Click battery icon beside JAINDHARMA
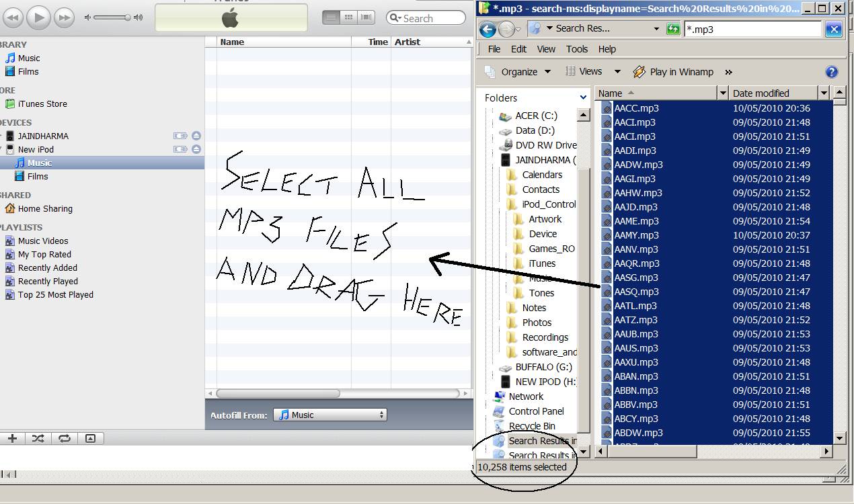 point(180,136)
